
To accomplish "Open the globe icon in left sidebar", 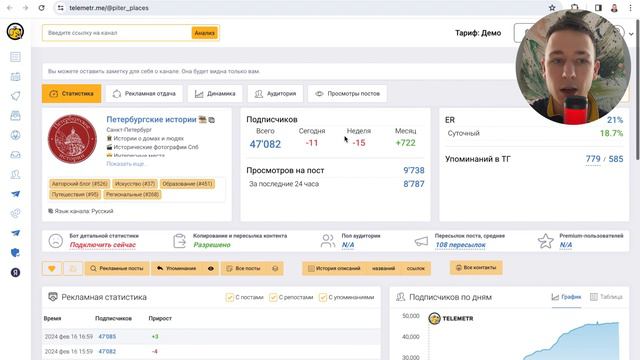I will point(16,135).
